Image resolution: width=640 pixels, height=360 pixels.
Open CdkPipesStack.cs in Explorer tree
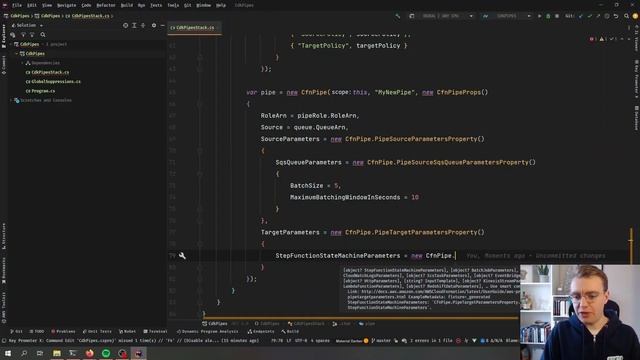point(47,72)
